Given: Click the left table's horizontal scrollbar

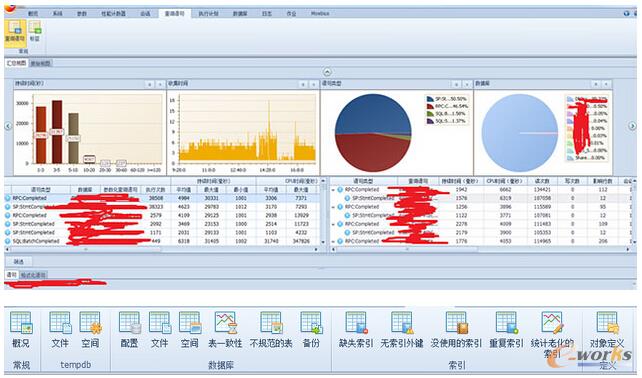Looking at the screenshot, I should click(162, 249).
